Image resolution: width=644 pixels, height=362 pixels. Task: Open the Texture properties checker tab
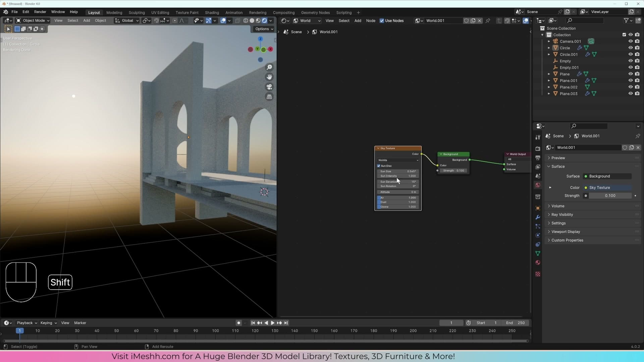click(x=538, y=274)
